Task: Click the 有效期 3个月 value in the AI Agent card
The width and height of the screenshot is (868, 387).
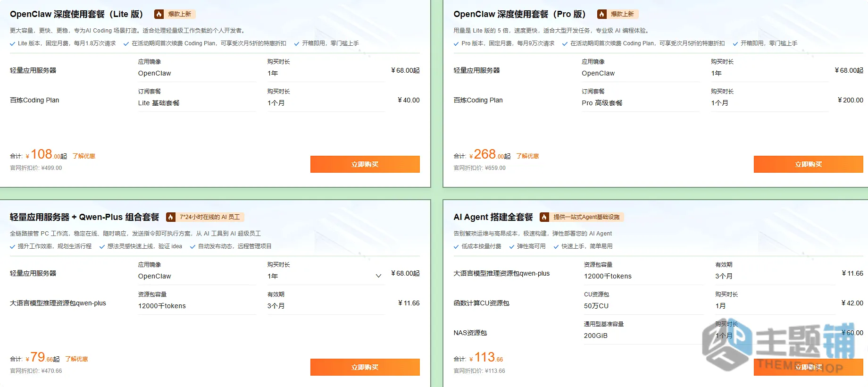Action: (x=724, y=276)
